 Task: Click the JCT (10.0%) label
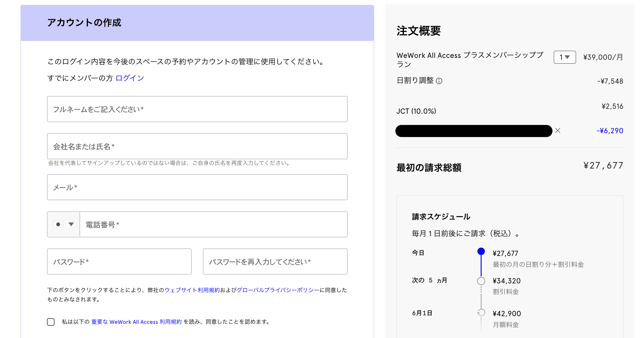tap(416, 111)
